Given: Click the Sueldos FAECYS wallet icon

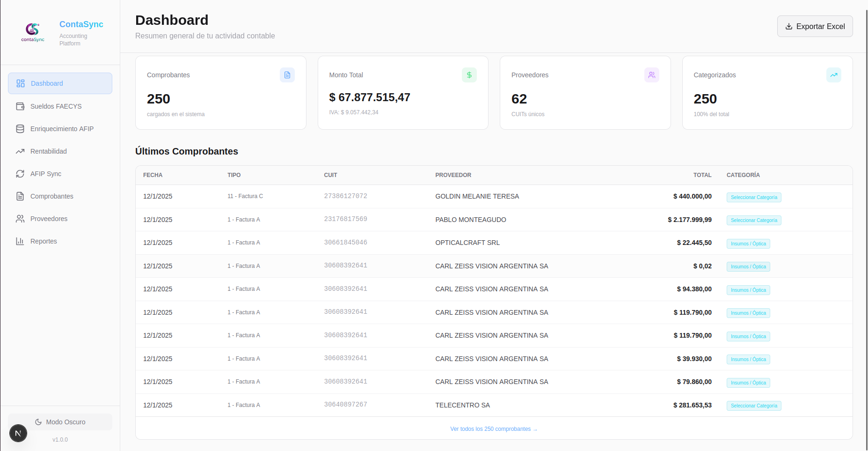Looking at the screenshot, I should click(20, 106).
